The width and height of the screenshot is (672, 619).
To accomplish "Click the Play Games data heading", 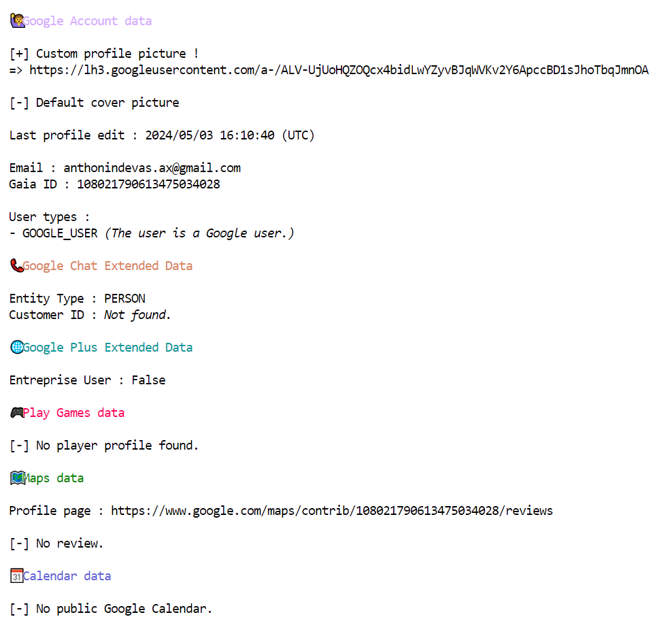I will coord(73,413).
